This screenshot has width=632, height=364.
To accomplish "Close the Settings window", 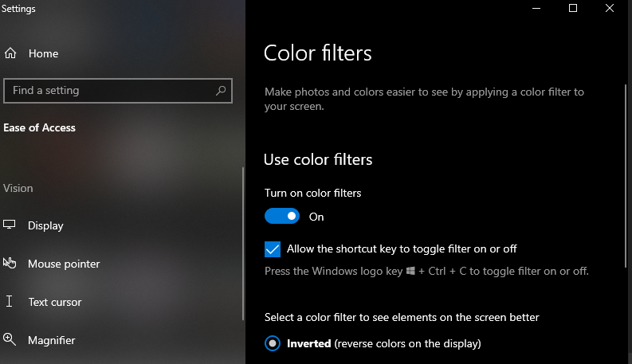I will (x=610, y=8).
